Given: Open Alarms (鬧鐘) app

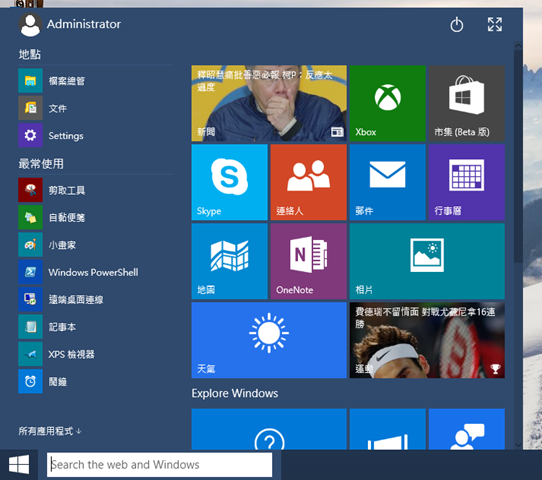Looking at the screenshot, I should click(x=95, y=381).
